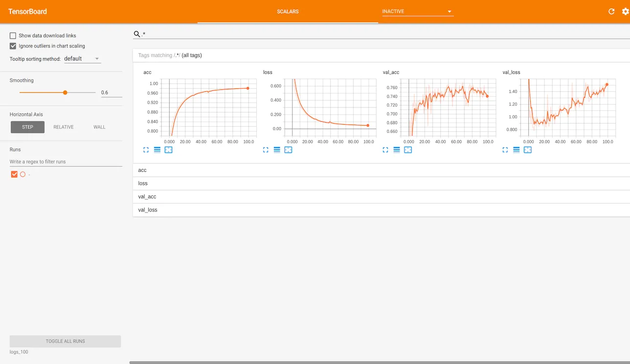Fit domain to data on loss chart
The width and height of the screenshot is (630, 364).
click(x=288, y=150)
